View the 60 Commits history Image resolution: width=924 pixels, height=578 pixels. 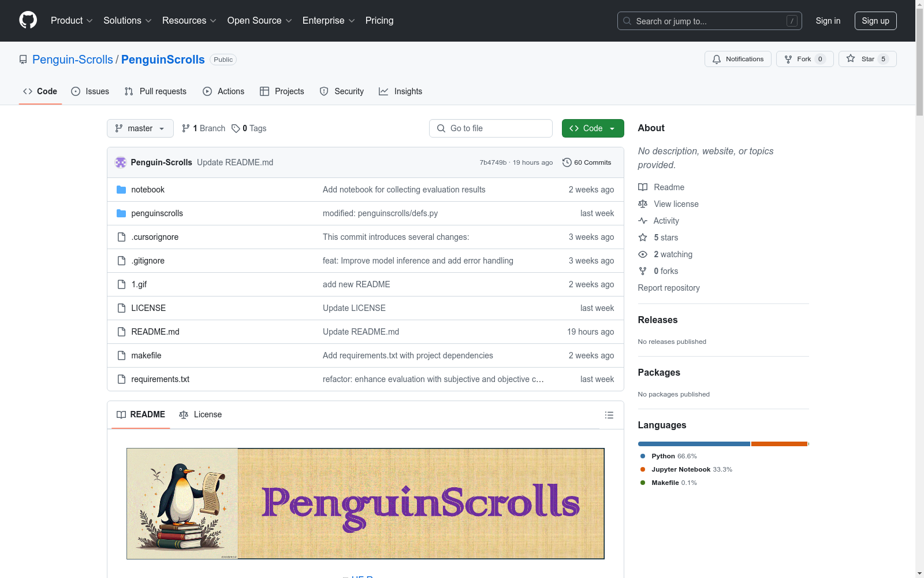587,162
